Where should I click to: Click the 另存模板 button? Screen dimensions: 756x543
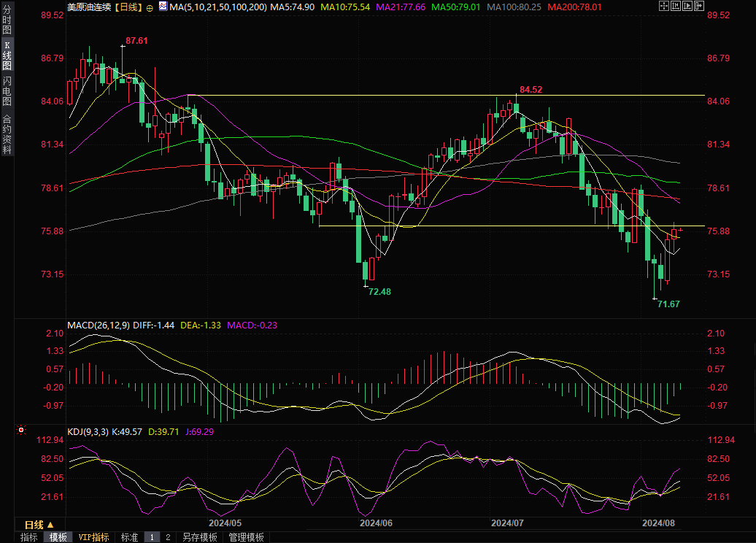[x=200, y=537]
